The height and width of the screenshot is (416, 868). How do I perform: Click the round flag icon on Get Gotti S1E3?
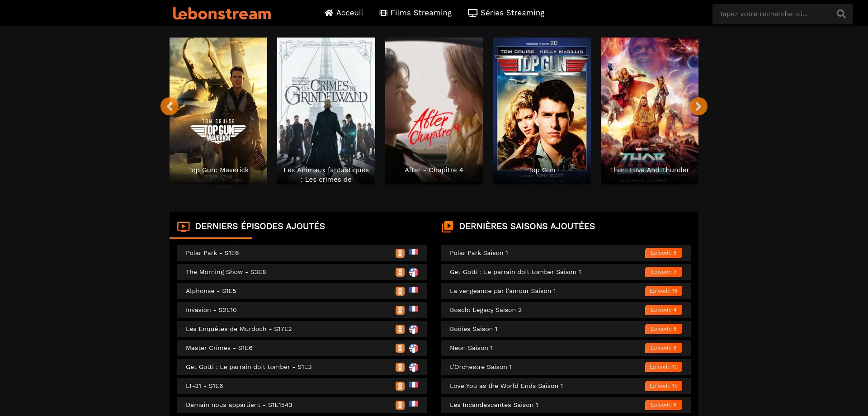coord(414,367)
